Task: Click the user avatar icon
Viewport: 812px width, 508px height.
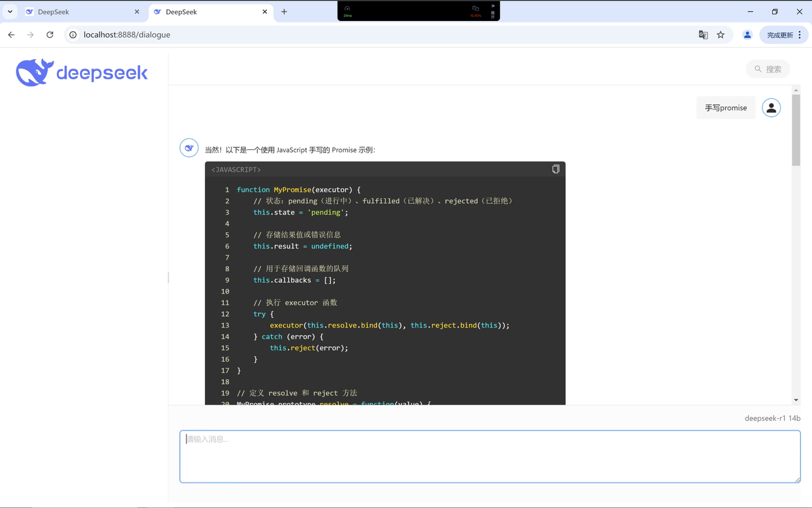Action: pos(771,108)
